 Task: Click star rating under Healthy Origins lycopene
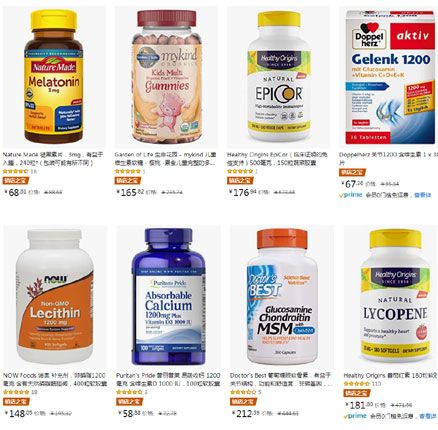pos(357,384)
